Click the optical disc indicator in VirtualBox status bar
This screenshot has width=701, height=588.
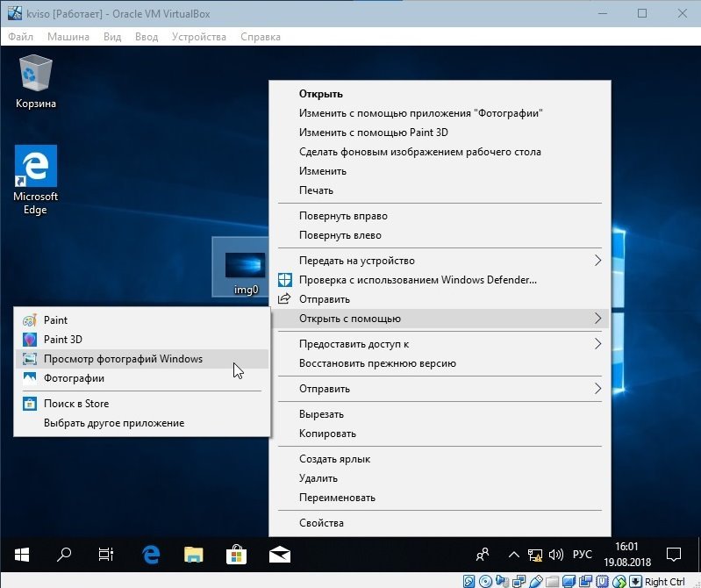tap(485, 581)
